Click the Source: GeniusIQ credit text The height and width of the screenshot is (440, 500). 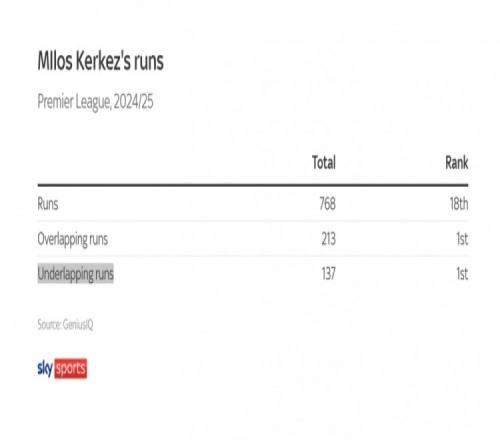(x=65, y=324)
